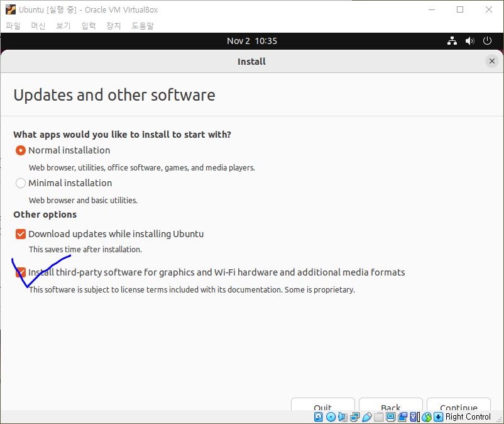Click the 'Other options' heading

45,215
